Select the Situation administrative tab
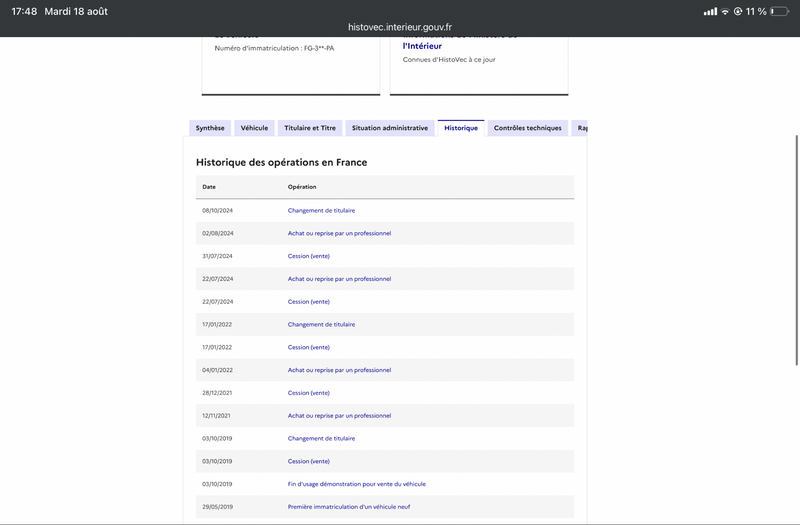Image resolution: width=800 pixels, height=525 pixels. point(390,128)
